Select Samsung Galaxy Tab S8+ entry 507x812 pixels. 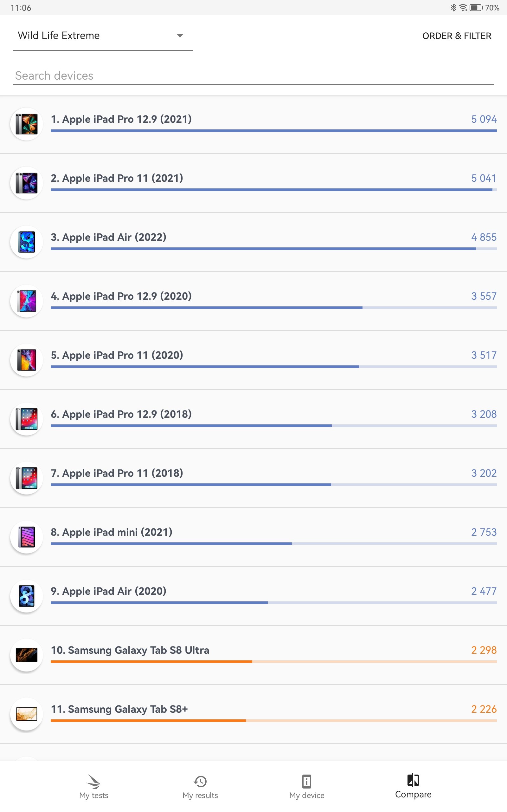tap(253, 714)
